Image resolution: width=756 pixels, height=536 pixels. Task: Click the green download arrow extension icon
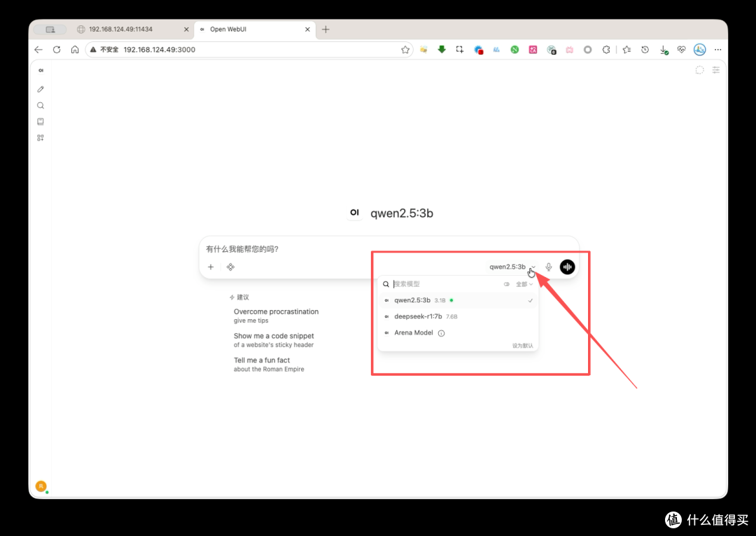[442, 49]
